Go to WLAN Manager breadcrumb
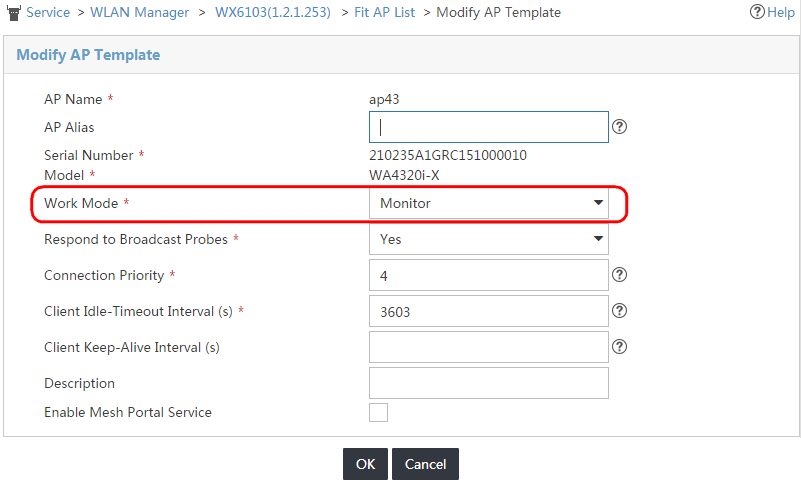This screenshot has height=484, width=801. point(139,12)
